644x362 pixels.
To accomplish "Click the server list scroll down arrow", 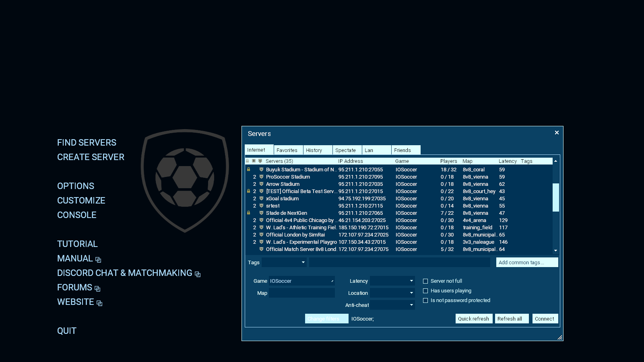I will point(556,251).
